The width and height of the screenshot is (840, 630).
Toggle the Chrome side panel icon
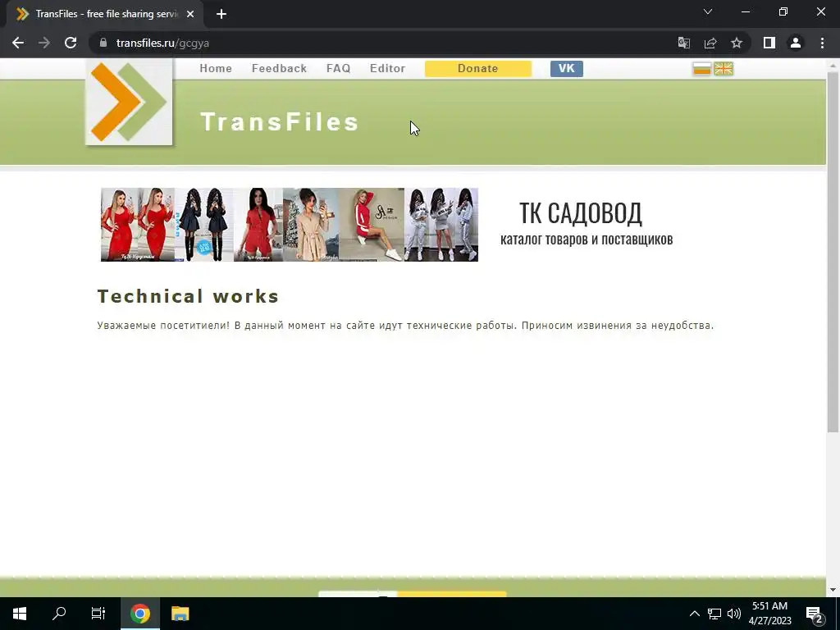pos(769,43)
